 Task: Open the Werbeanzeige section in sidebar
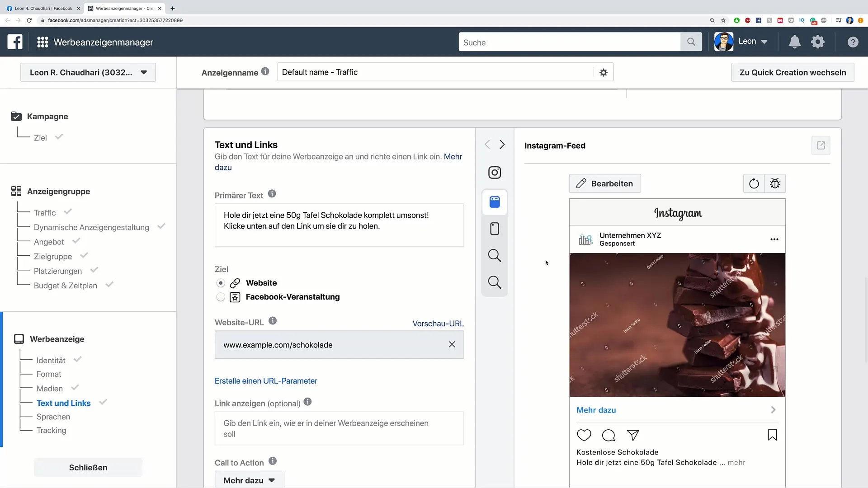coord(57,338)
